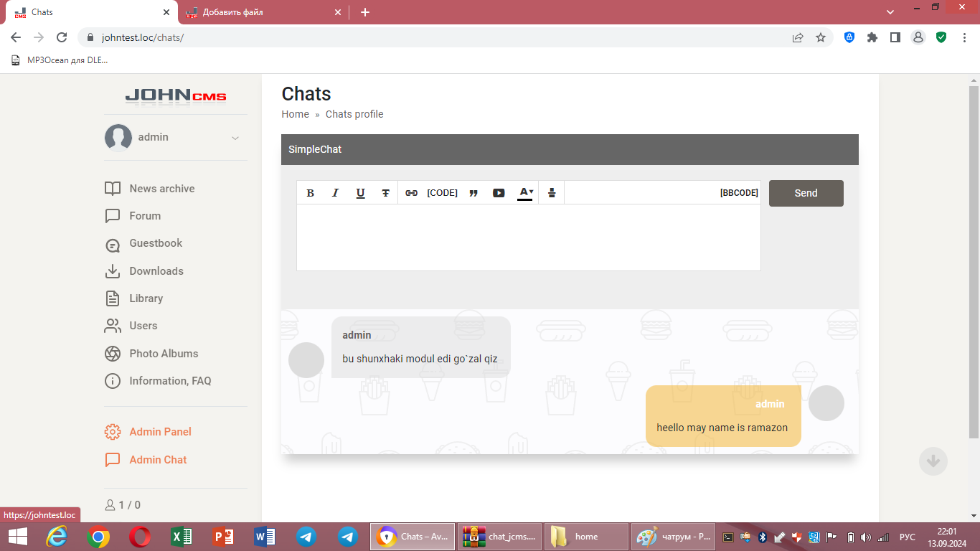Open the Guestbook page

coord(156,243)
